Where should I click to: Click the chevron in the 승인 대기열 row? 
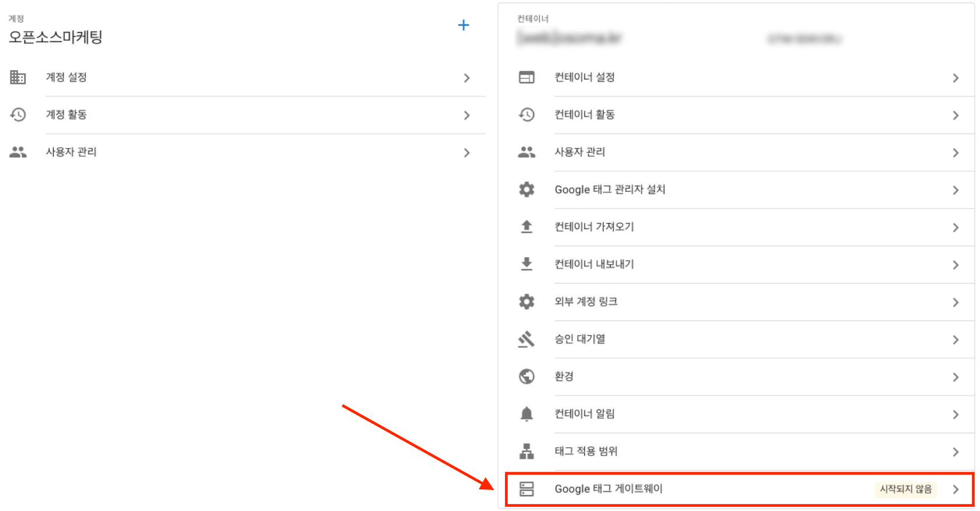click(955, 339)
